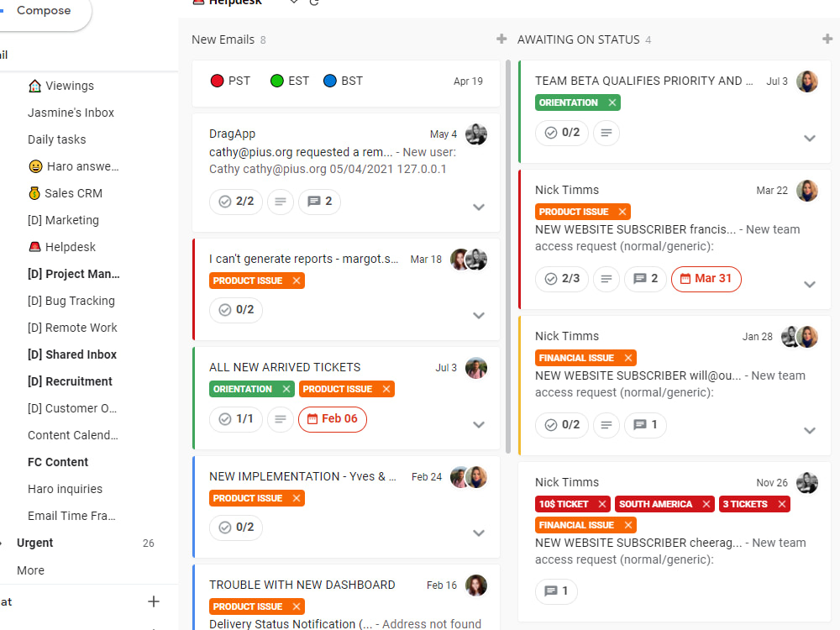This screenshot has height=630, width=840.
Task: Remove PRODUCT ISSUE tag from NEW IMPLEMENTATION card
Action: [x=297, y=498]
